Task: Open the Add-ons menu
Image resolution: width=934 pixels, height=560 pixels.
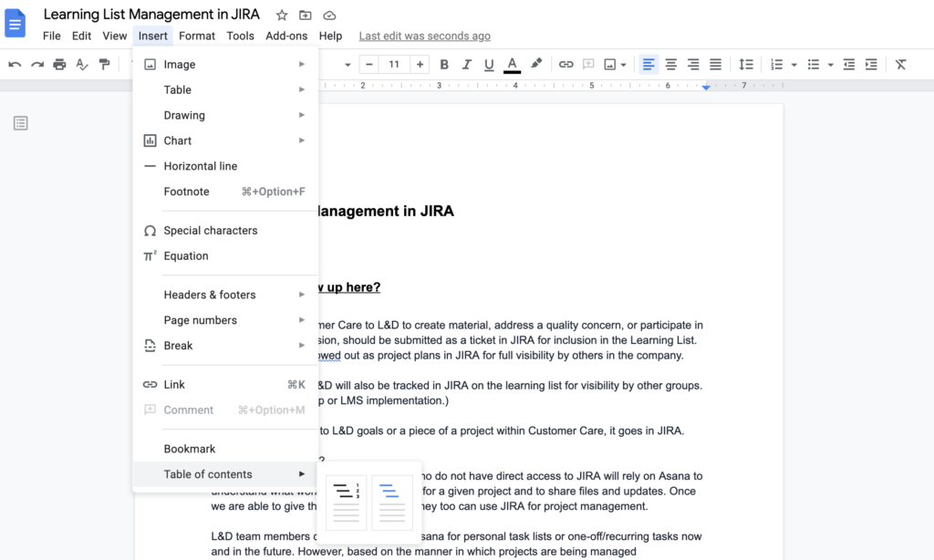Action: (286, 36)
